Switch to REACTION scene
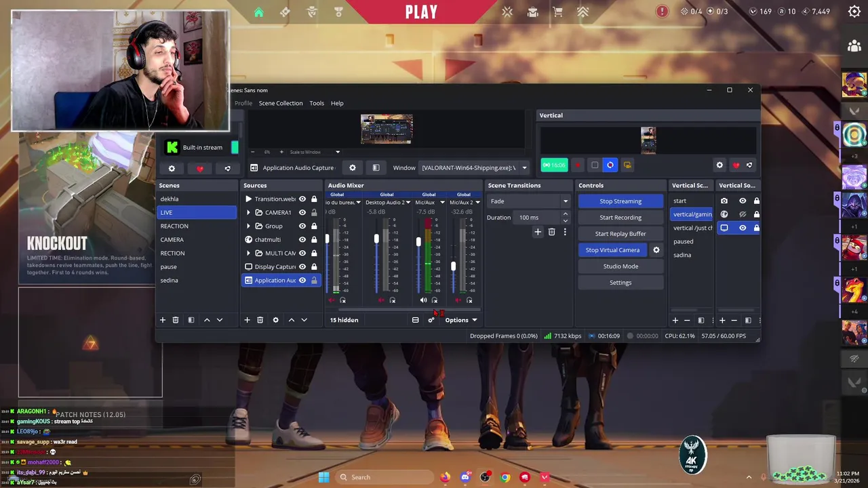This screenshot has height=488, width=868. click(x=197, y=226)
